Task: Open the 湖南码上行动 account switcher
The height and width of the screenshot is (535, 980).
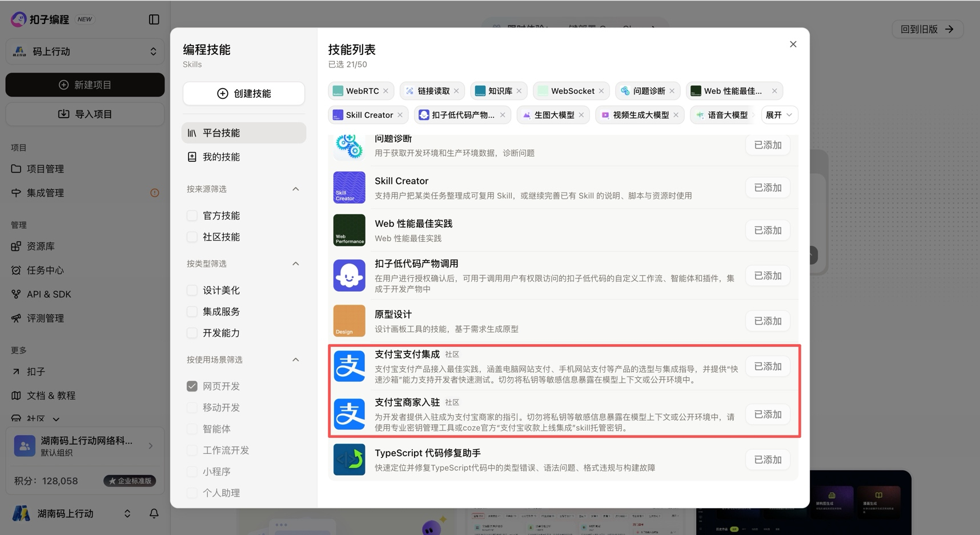Action: tap(73, 513)
